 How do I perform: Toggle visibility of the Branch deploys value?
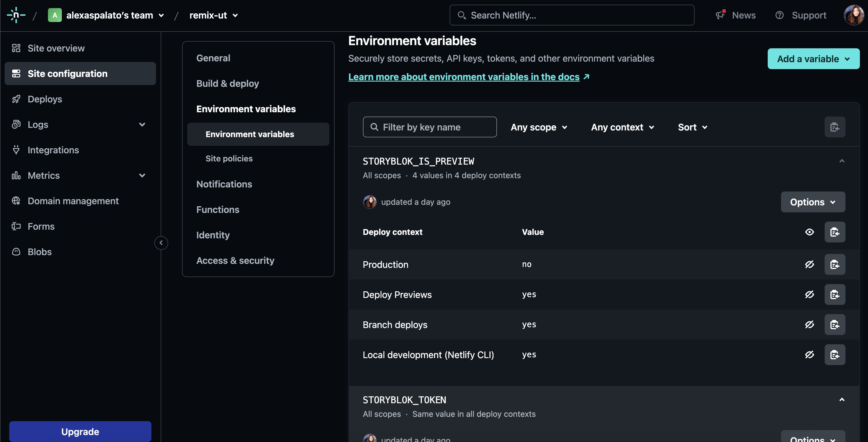pos(809,325)
